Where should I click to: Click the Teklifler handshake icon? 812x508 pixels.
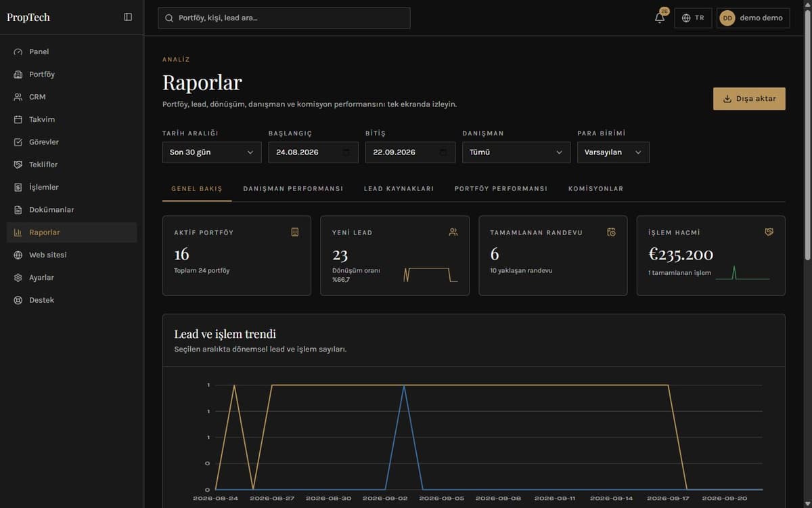click(18, 165)
